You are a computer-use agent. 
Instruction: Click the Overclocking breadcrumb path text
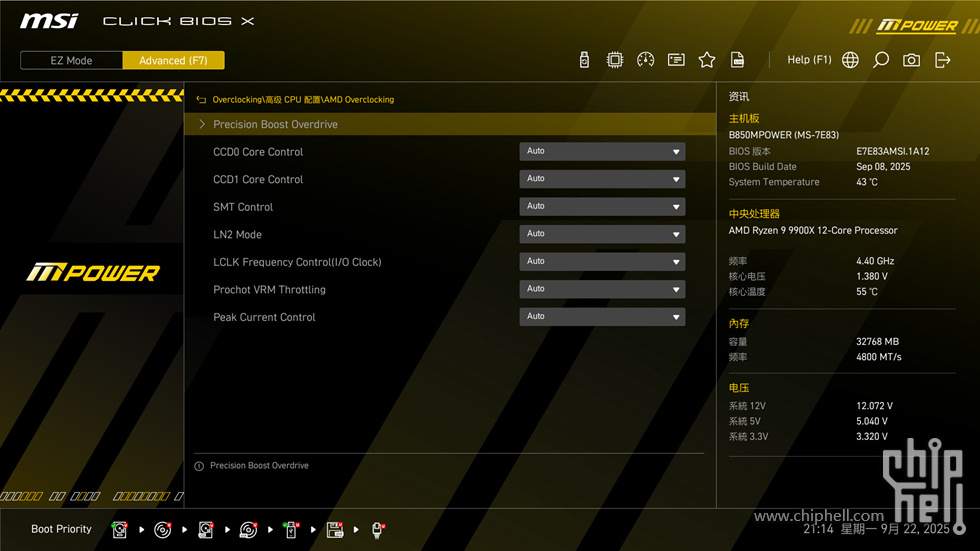point(303,100)
